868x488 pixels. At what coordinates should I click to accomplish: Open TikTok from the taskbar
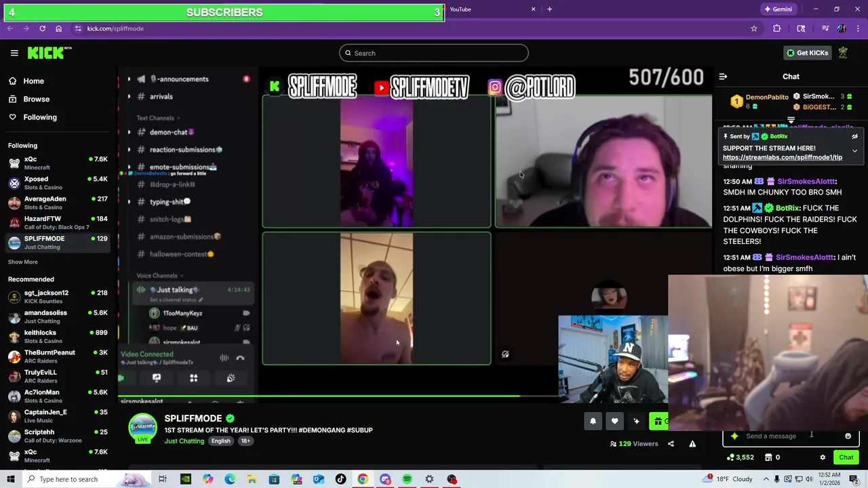340,479
